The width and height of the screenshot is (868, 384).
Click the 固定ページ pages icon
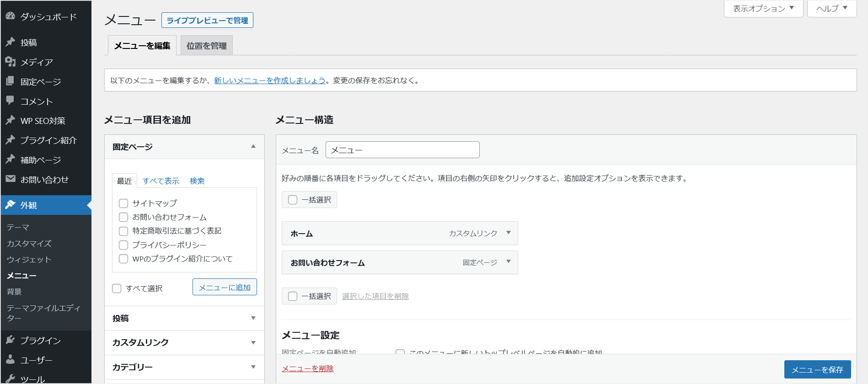10,81
